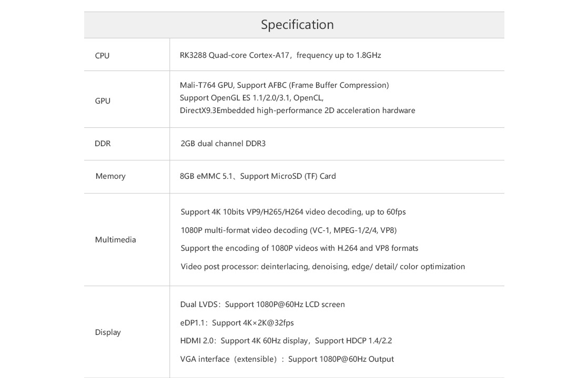Select the Memory row label
This screenshot has height=378, width=588.
110,176
